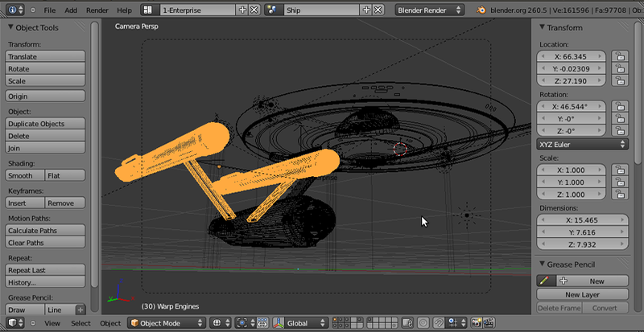Image resolution: width=644 pixels, height=332 pixels.
Task: Add a new screen layout next to 1-Enterprise
Action: (243, 10)
